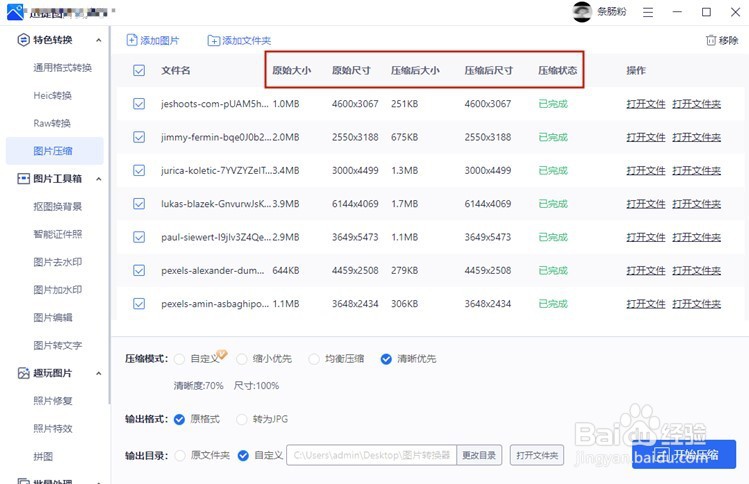749x484 pixels.
Task: Open 照片特效 in sidebar
Action: click(x=53, y=429)
